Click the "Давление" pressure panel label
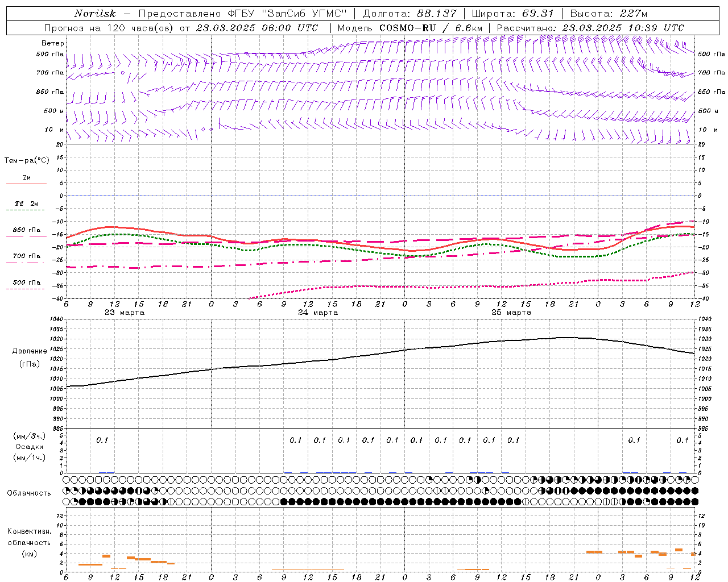This screenshot has height=582, width=728. click(x=30, y=351)
